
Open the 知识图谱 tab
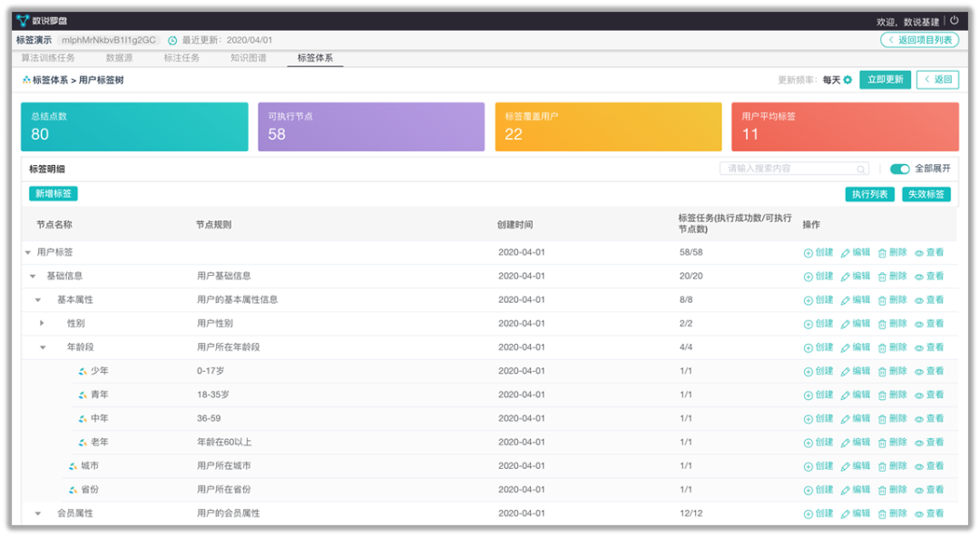[x=249, y=58]
